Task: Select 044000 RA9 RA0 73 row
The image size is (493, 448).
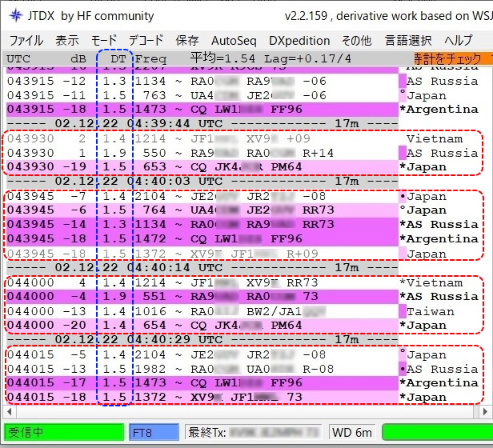Action: (x=202, y=297)
